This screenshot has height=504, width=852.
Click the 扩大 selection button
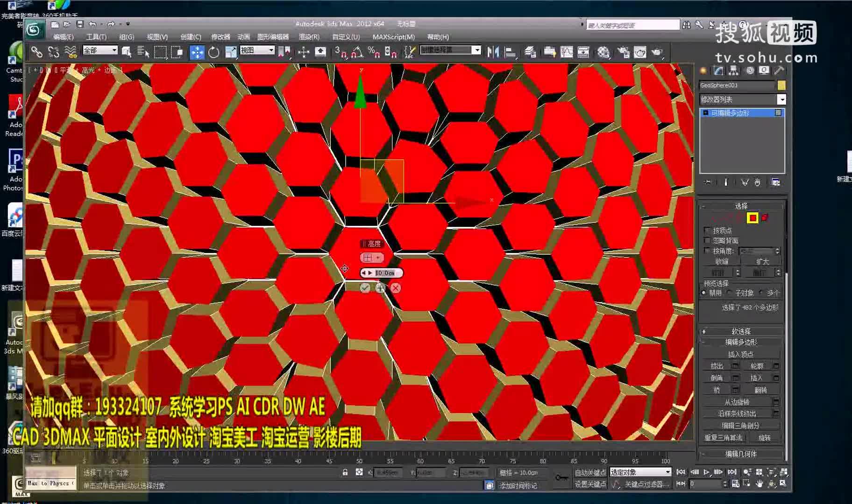[x=761, y=261]
